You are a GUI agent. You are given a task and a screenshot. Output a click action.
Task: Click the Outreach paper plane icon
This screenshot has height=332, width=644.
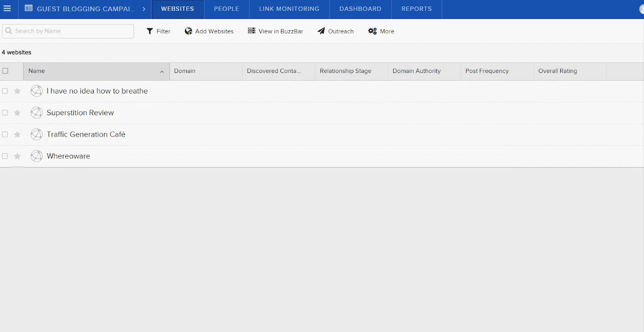[321, 31]
